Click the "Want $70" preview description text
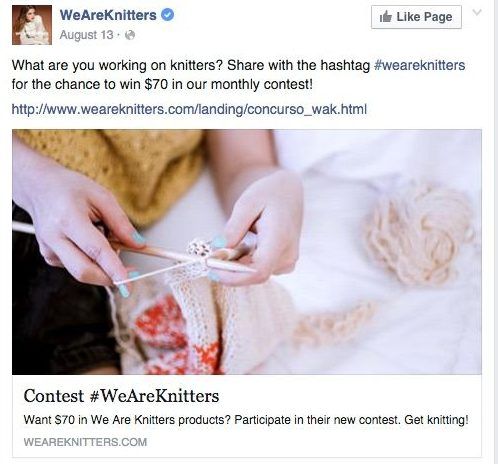498x464 pixels. [x=246, y=419]
